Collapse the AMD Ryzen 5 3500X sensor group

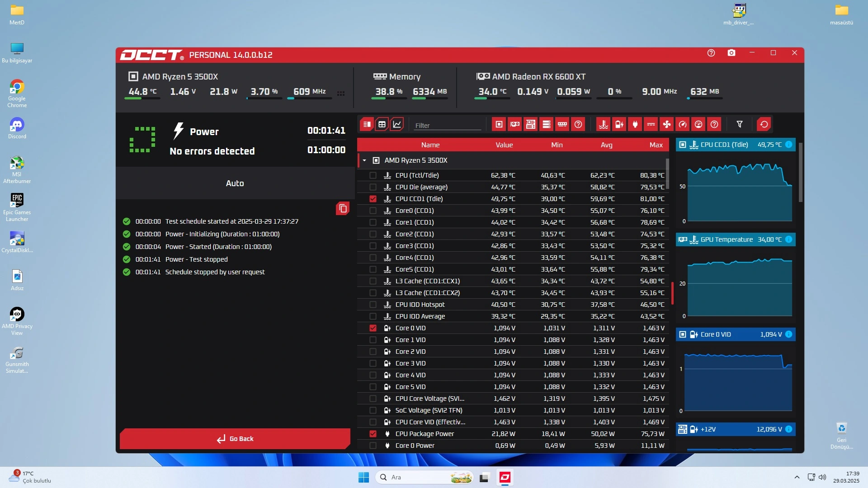click(364, 160)
